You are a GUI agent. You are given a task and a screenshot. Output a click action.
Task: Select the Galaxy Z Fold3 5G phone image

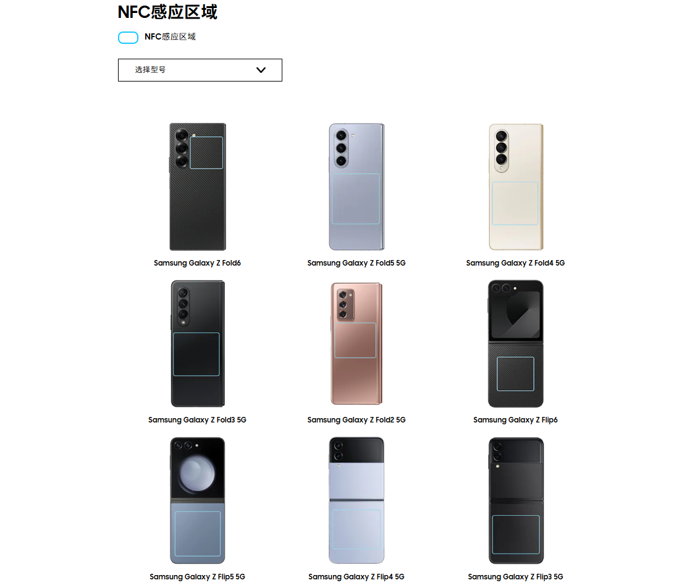tap(197, 343)
